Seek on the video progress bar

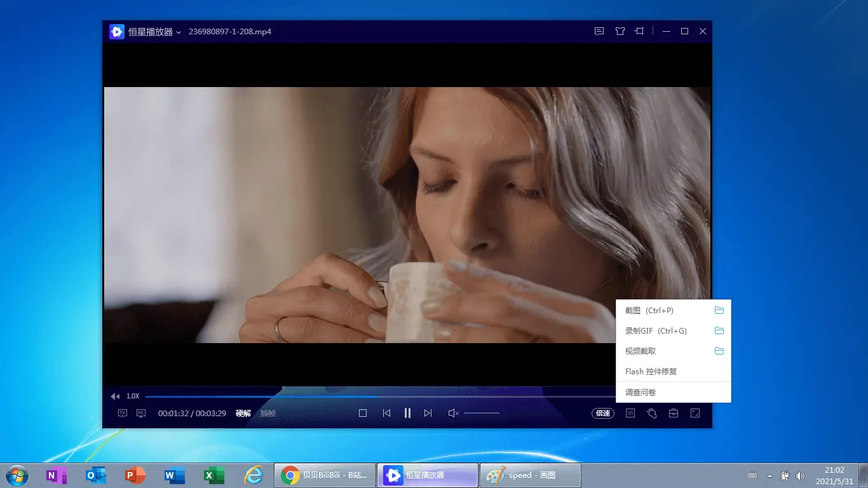[x=381, y=396]
